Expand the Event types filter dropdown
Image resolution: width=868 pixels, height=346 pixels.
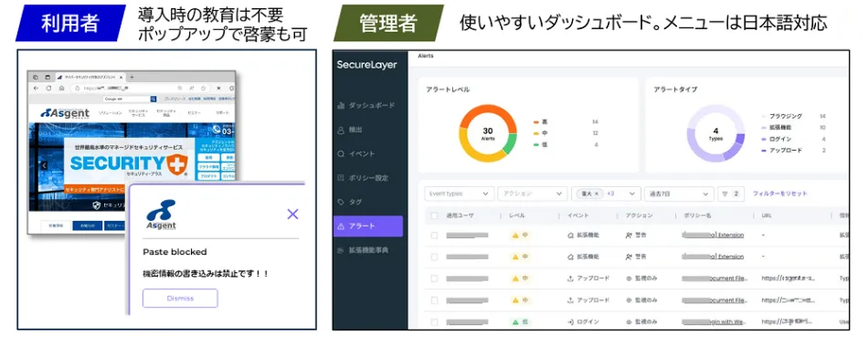pyautogui.click(x=459, y=194)
